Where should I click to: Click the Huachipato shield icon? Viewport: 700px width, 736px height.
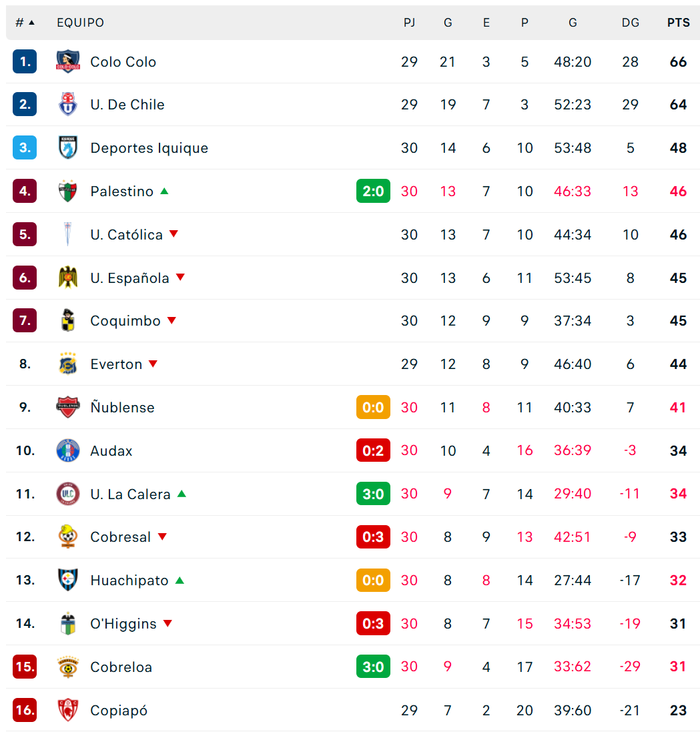coord(68,580)
